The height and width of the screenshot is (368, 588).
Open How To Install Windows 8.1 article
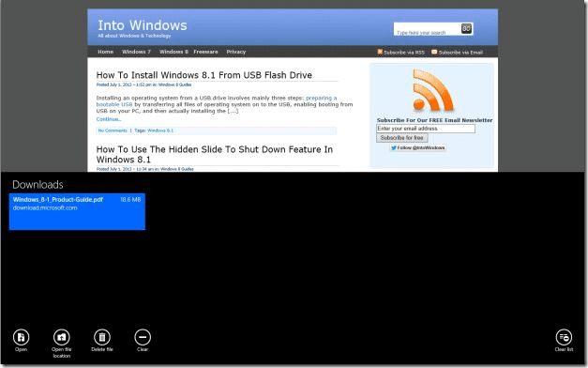click(x=204, y=75)
